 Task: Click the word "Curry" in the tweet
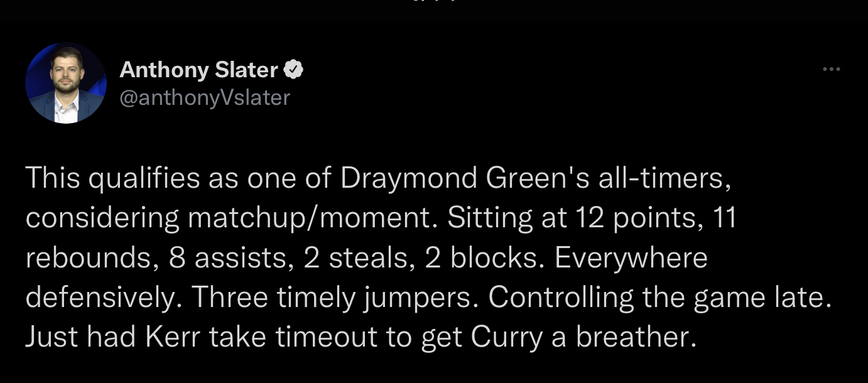pos(507,337)
